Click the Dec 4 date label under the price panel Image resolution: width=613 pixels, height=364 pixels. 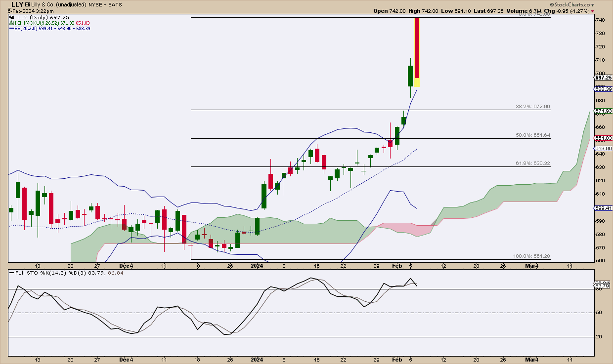[126, 266]
